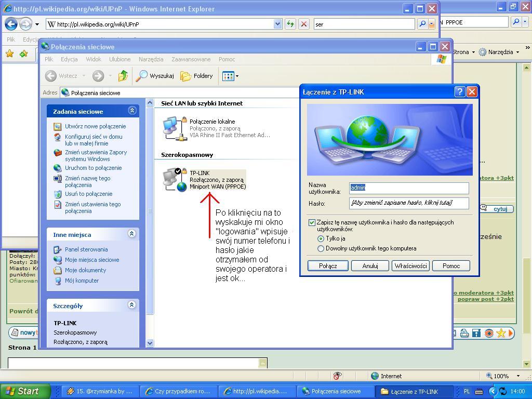Click the Pomoc button in dialog
The width and height of the screenshot is (532, 399).
(x=451, y=266)
